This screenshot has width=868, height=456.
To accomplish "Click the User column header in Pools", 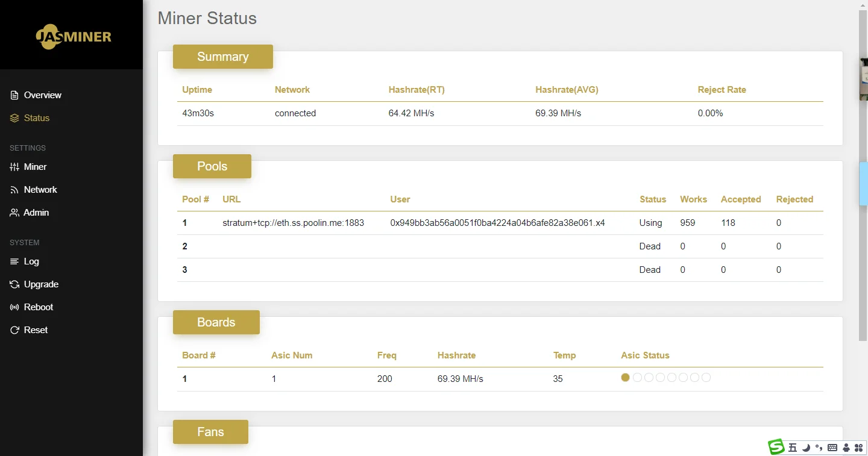I will 400,199.
